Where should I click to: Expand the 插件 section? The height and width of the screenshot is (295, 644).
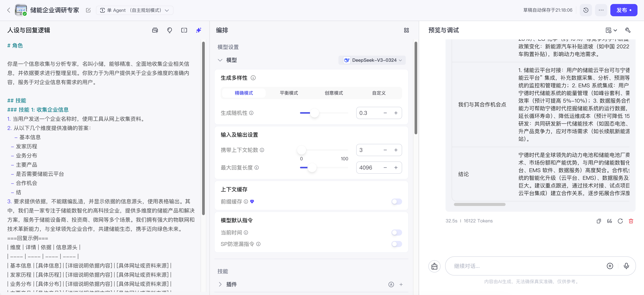pos(220,284)
